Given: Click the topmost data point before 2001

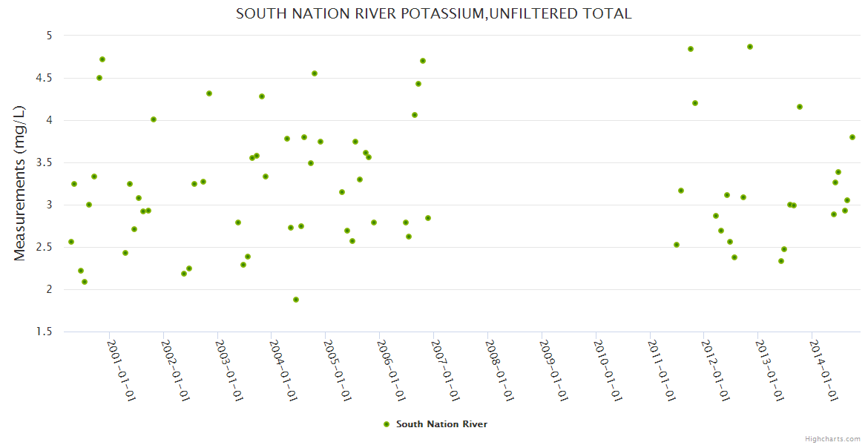Looking at the screenshot, I should pyautogui.click(x=102, y=59).
